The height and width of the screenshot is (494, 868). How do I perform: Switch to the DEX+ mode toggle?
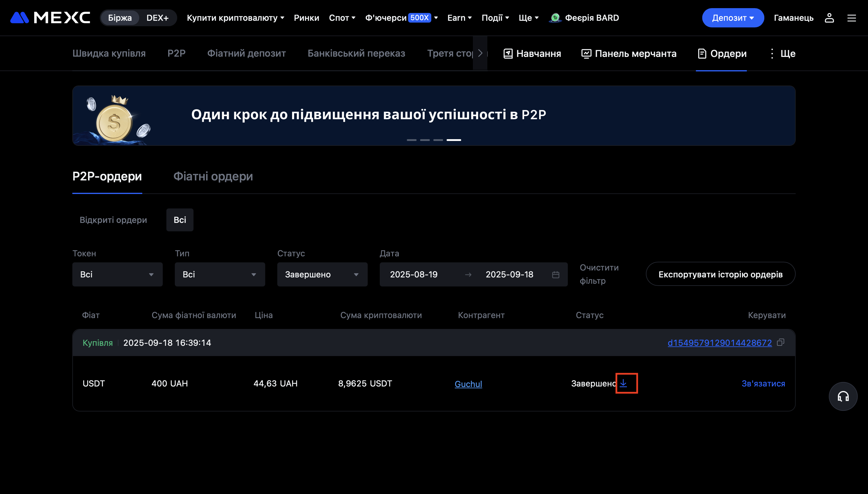point(157,18)
